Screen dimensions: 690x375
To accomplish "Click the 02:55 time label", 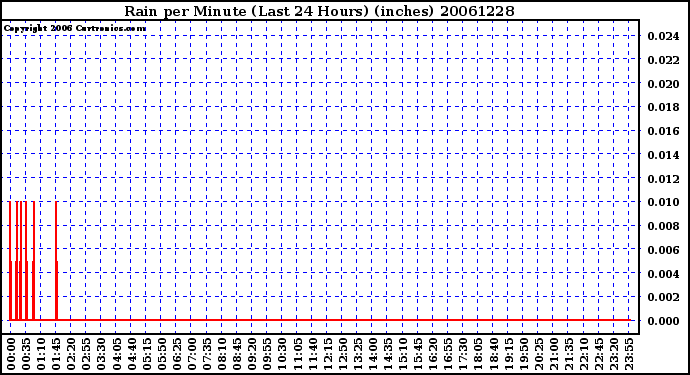I will (86, 354).
